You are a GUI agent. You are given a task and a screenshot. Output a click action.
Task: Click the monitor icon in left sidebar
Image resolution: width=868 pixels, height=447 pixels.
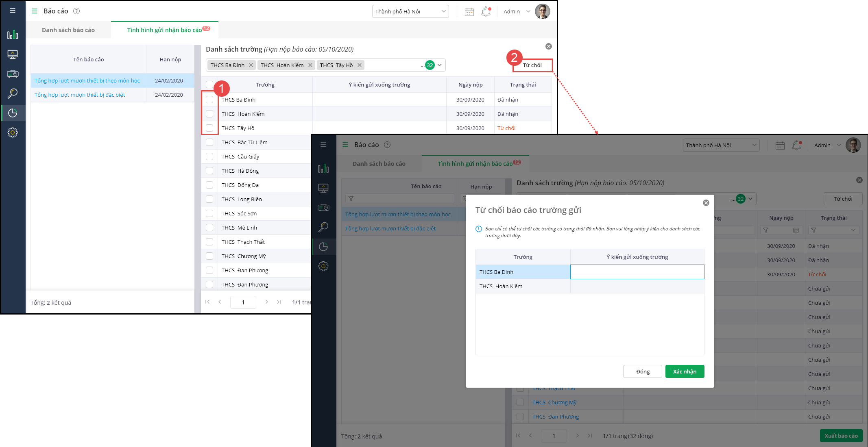(x=13, y=54)
